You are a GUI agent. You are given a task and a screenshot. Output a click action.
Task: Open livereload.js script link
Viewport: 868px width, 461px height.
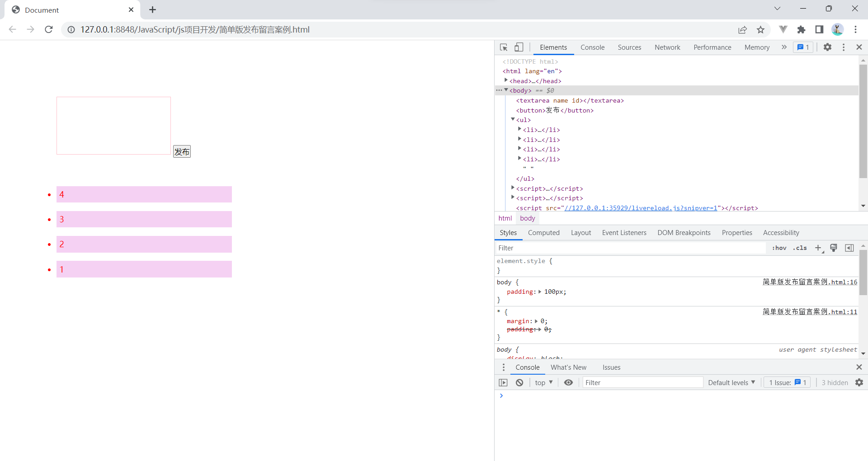pyautogui.click(x=641, y=208)
